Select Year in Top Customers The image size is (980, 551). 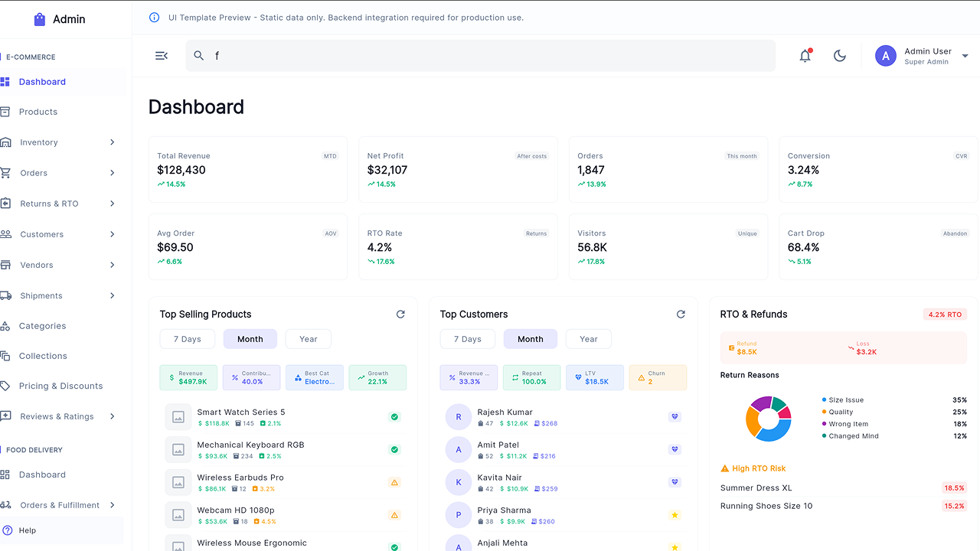pos(589,339)
